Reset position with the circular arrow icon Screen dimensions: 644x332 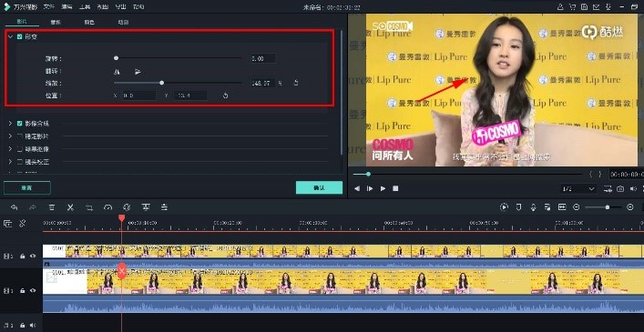[x=225, y=96]
